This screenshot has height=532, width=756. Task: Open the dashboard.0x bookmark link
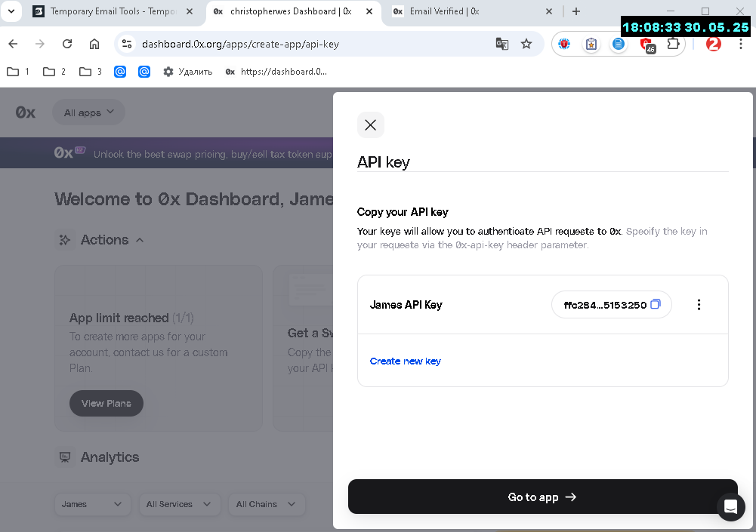point(276,72)
